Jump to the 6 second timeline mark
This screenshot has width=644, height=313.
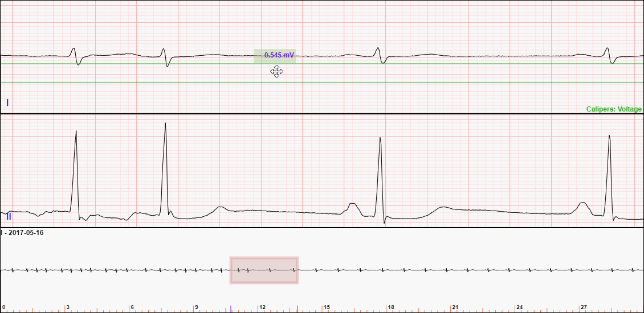coord(132,307)
